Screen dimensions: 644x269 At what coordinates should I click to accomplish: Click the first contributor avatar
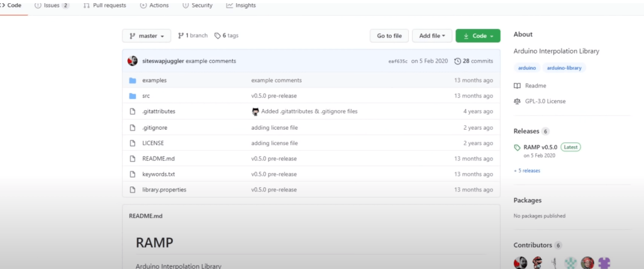tap(520, 262)
